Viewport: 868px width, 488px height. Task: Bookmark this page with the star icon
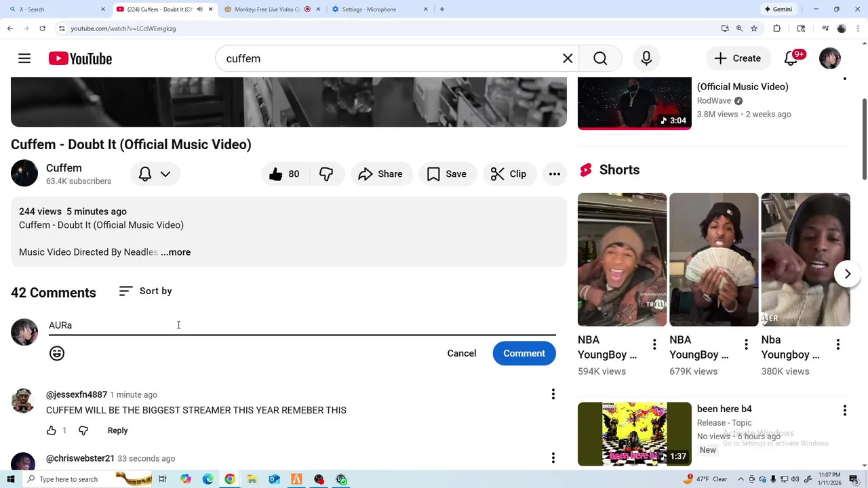(x=754, y=28)
